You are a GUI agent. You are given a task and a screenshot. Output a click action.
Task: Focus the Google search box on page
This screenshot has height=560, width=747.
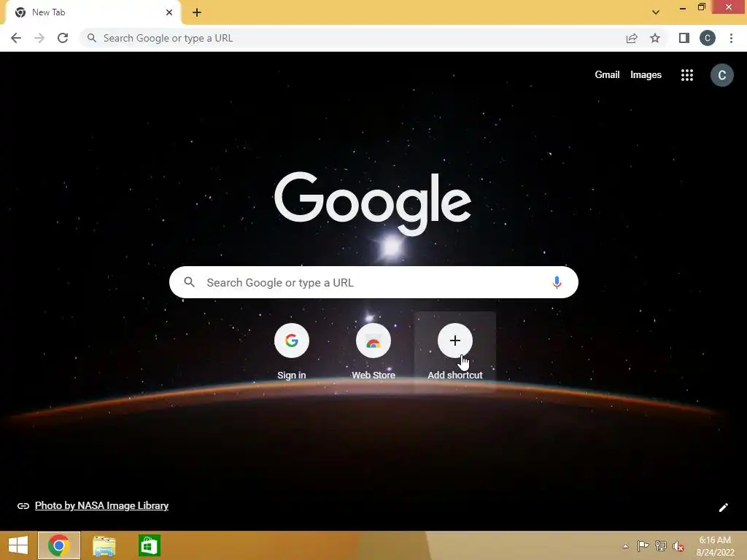pyautogui.click(x=373, y=282)
